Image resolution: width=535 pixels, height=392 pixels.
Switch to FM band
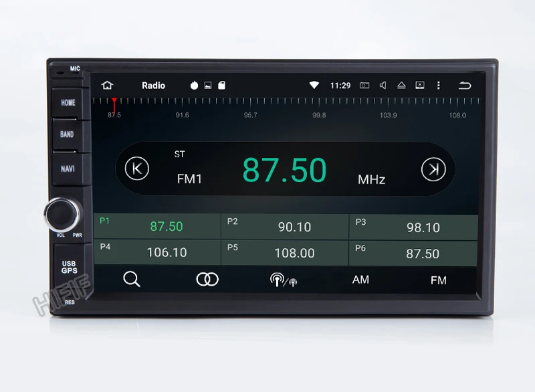(439, 280)
